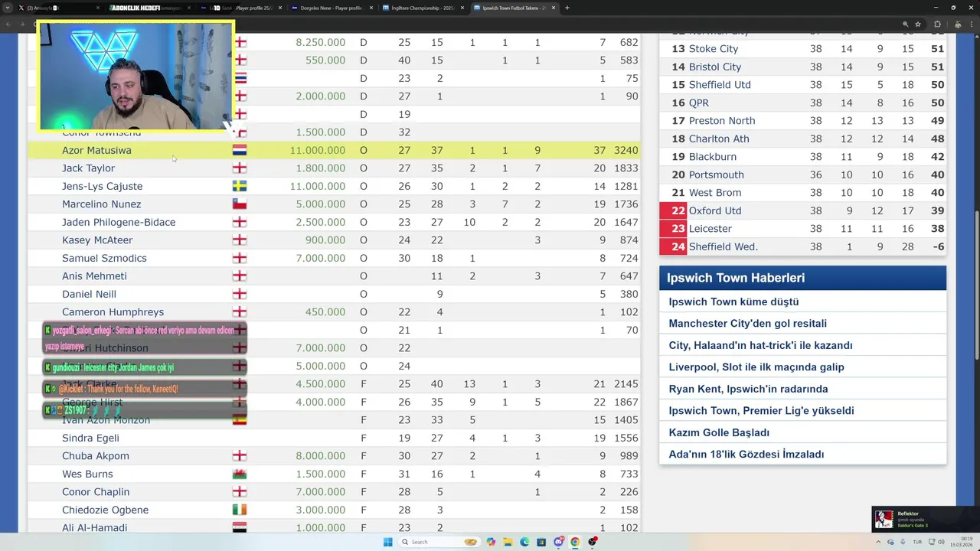Open Leicester in the league table
Screen dimensions: 980x551
(x=710, y=229)
